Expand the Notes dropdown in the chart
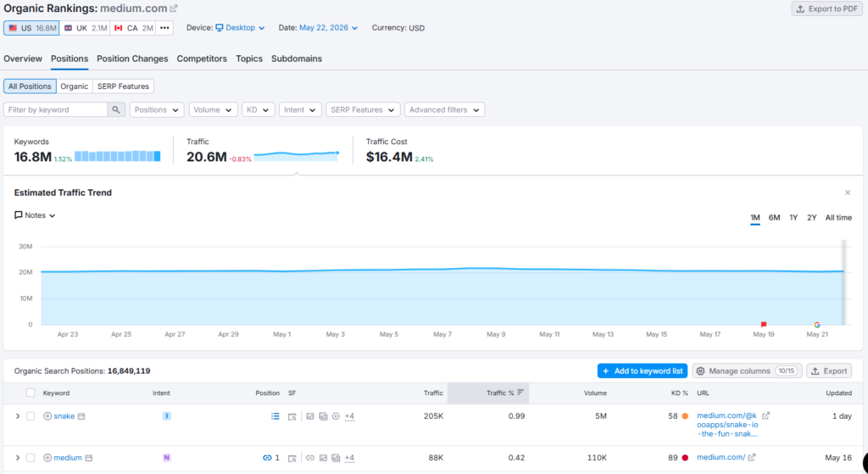The width and height of the screenshot is (868, 474). 35,215
